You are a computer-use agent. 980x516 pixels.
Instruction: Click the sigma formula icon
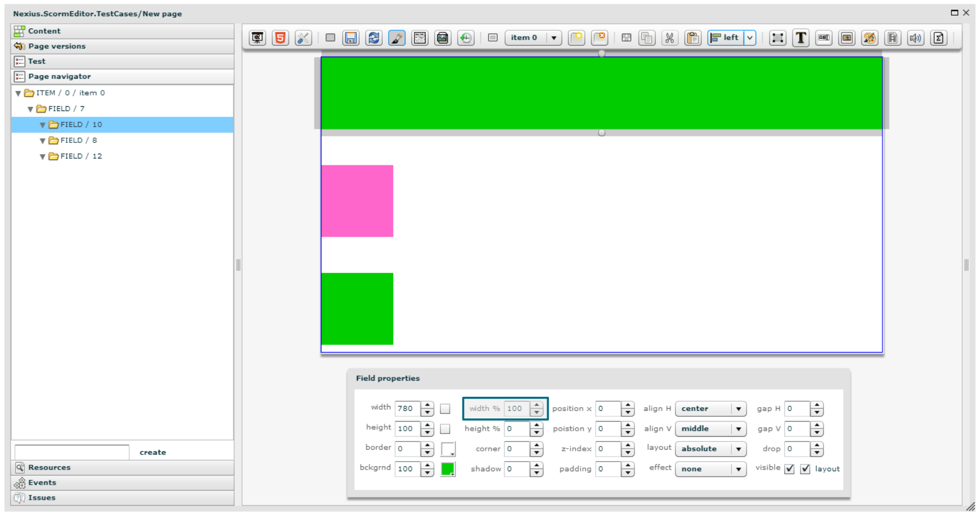pyautogui.click(x=938, y=38)
